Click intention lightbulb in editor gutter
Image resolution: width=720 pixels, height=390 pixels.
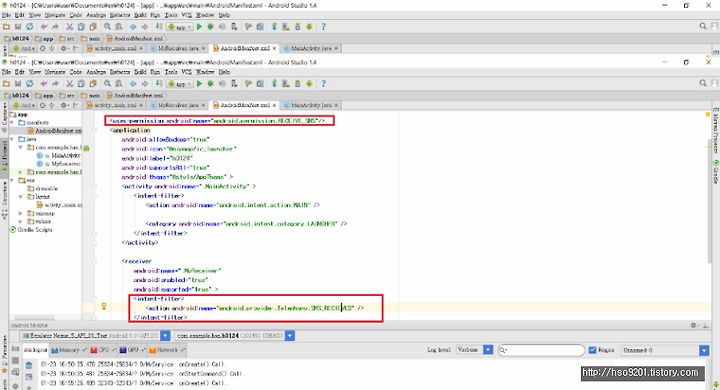[104, 306]
